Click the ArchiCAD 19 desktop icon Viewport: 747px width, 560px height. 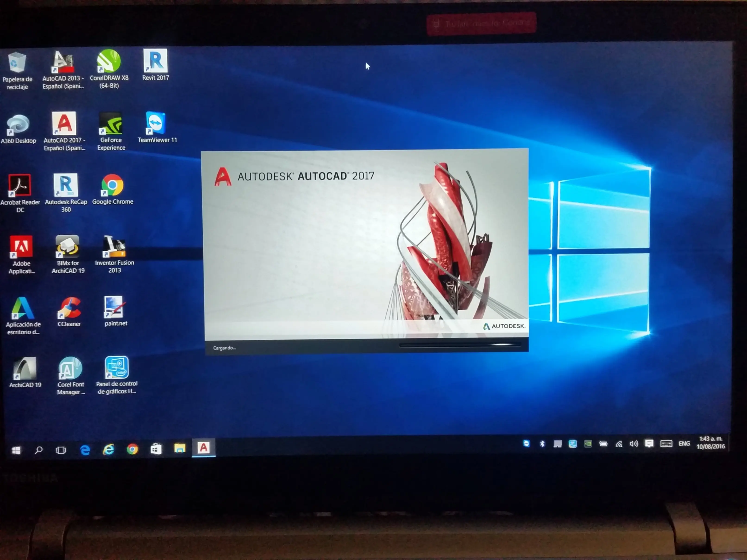25,373
